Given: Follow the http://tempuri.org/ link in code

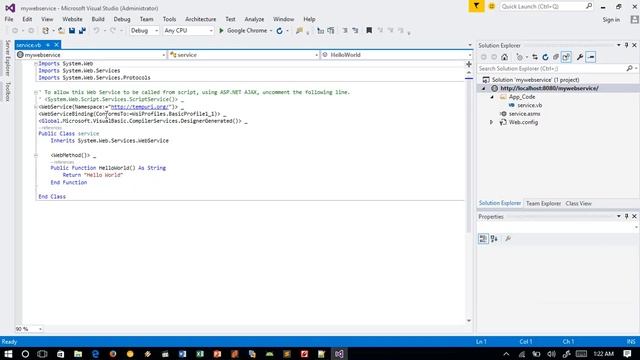Looking at the screenshot, I should (140, 107).
